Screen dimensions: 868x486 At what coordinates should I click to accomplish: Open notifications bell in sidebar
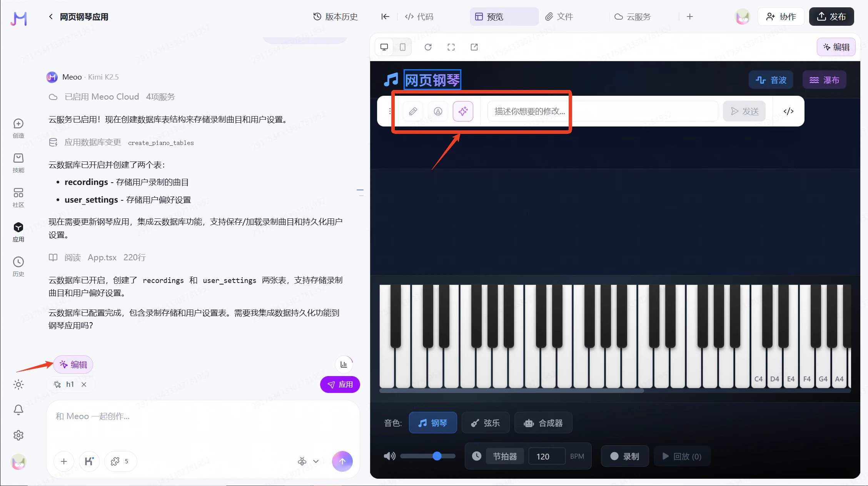[18, 410]
